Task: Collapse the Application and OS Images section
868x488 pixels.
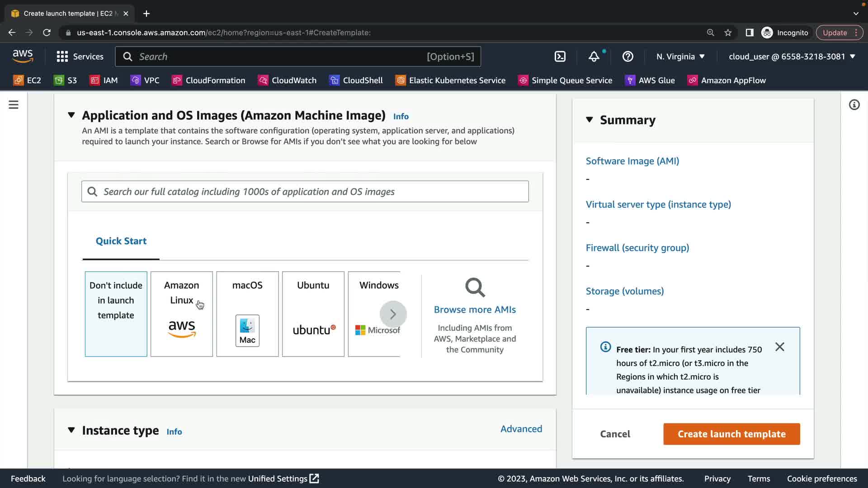Action: pos(71,115)
